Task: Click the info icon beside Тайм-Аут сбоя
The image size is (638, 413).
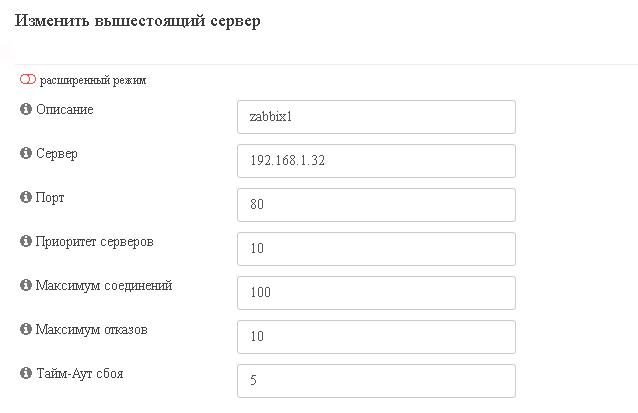Action: pos(26,373)
